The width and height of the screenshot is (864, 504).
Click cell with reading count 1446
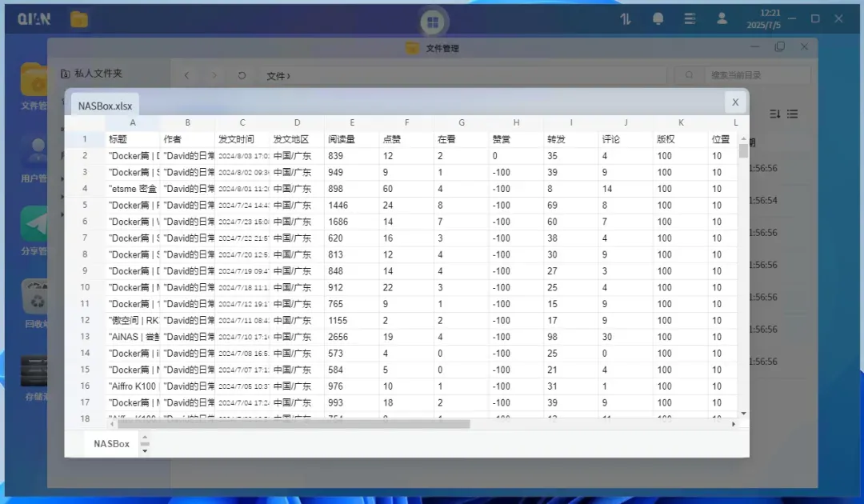click(352, 205)
